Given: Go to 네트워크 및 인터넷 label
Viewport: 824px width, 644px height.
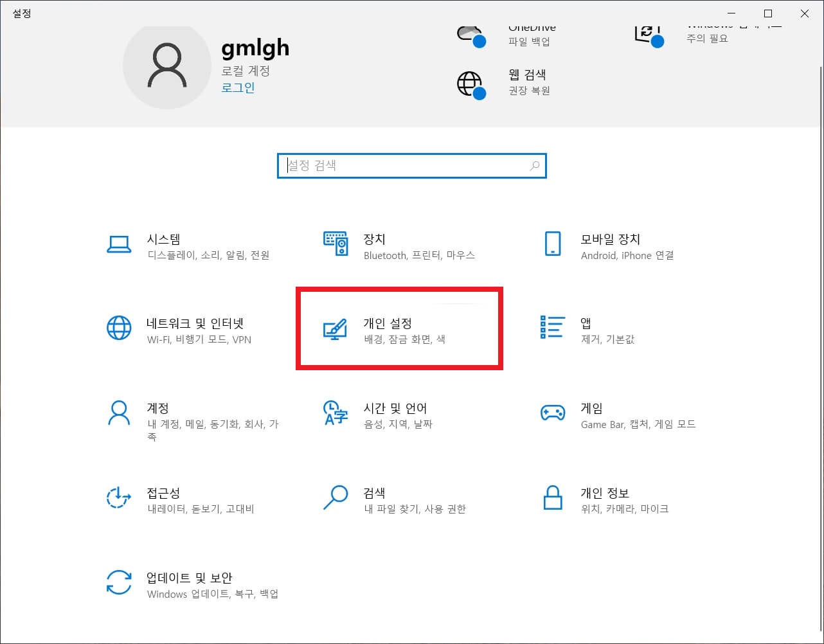Looking at the screenshot, I should (x=195, y=323).
